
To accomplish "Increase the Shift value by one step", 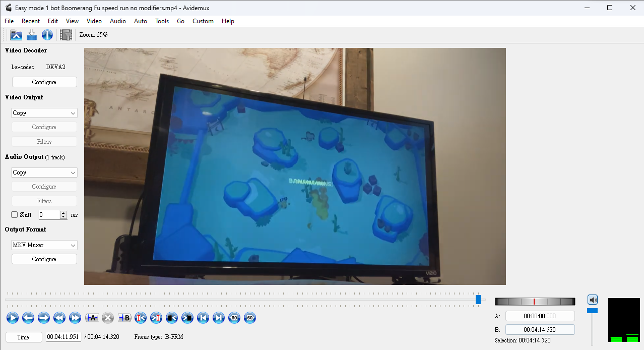I will pos(63,213).
